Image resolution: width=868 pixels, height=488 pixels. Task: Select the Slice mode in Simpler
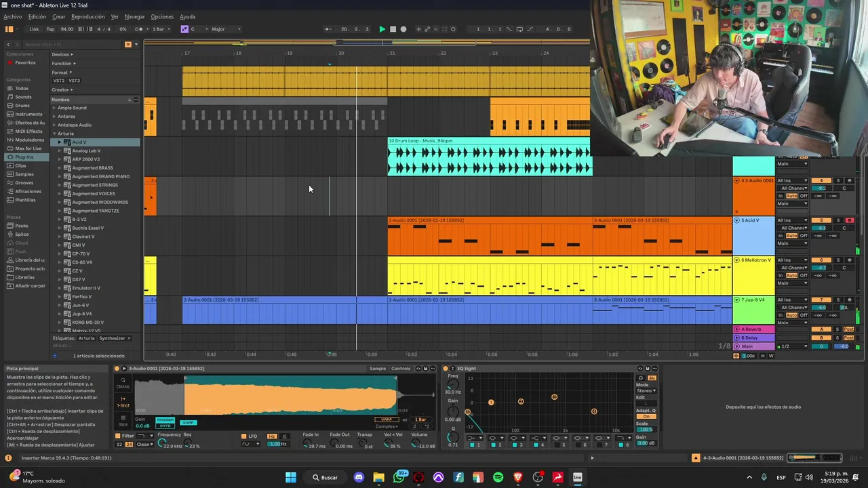[x=123, y=421]
